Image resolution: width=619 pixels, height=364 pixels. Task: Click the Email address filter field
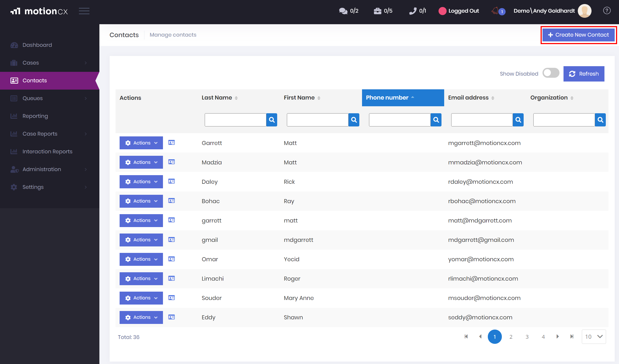tap(482, 120)
